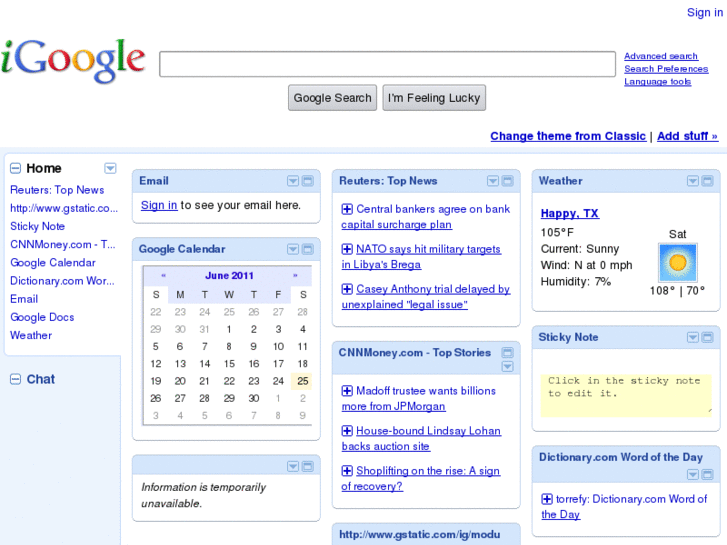
Task: Click Sign in link in the Email gadget
Action: coord(159,205)
